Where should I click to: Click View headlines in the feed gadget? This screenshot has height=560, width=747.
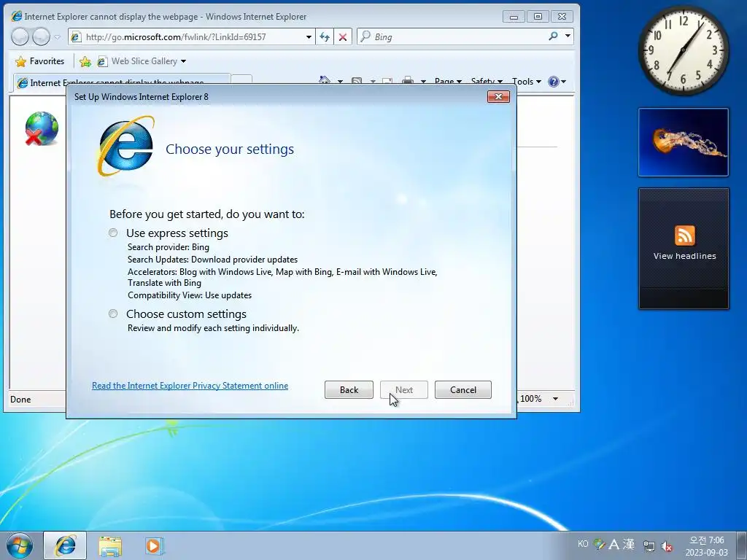[x=684, y=256]
